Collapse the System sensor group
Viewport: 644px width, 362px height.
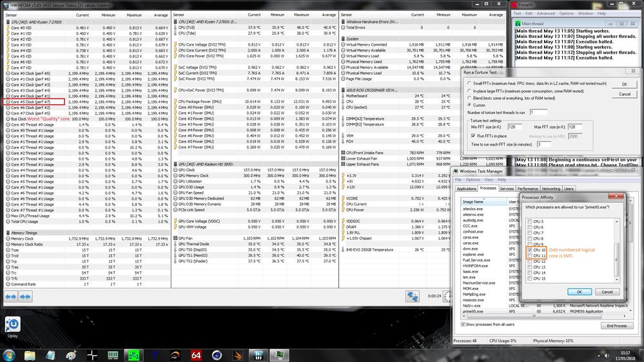344,39
